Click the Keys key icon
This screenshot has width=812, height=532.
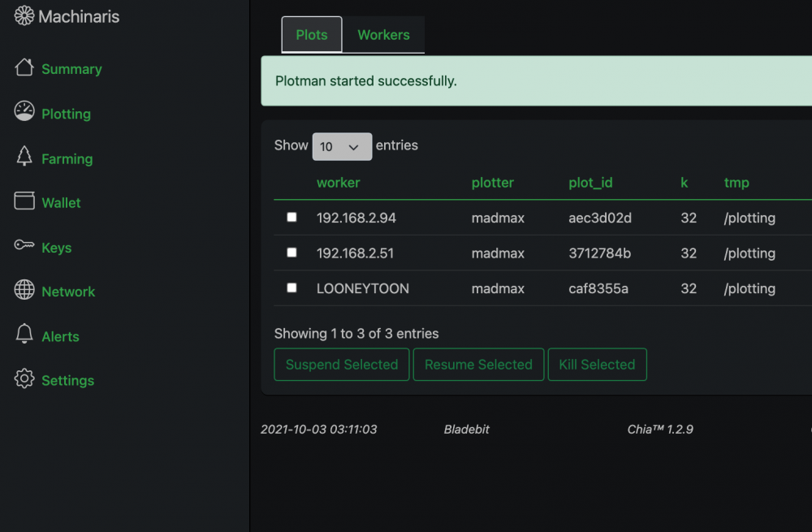coord(24,244)
